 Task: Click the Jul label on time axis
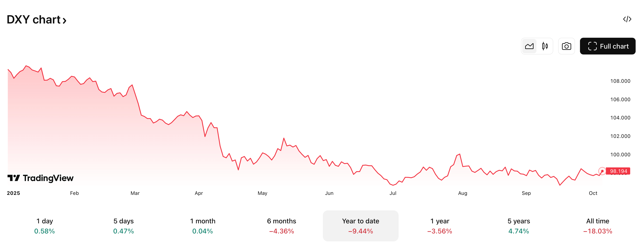tap(393, 193)
